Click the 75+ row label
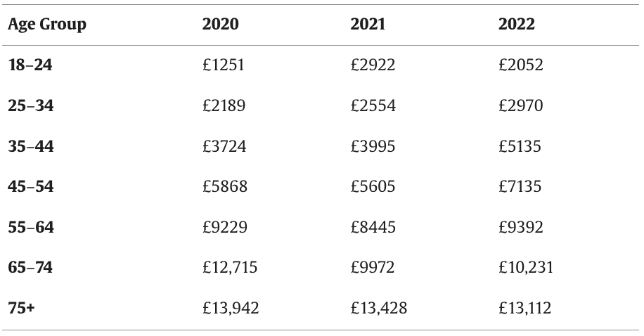 tap(22, 308)
